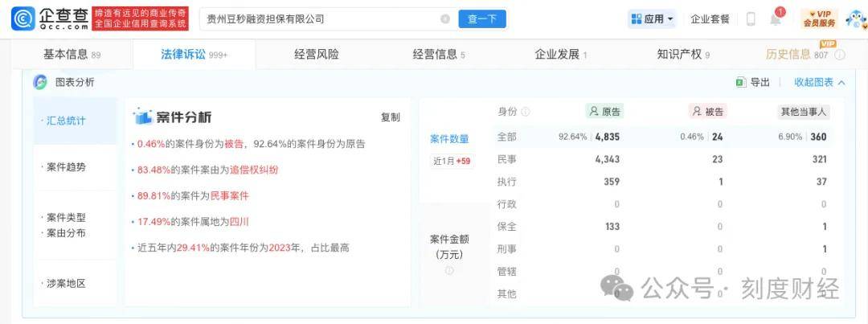Click the info icon beside 历史信息

click(839, 55)
